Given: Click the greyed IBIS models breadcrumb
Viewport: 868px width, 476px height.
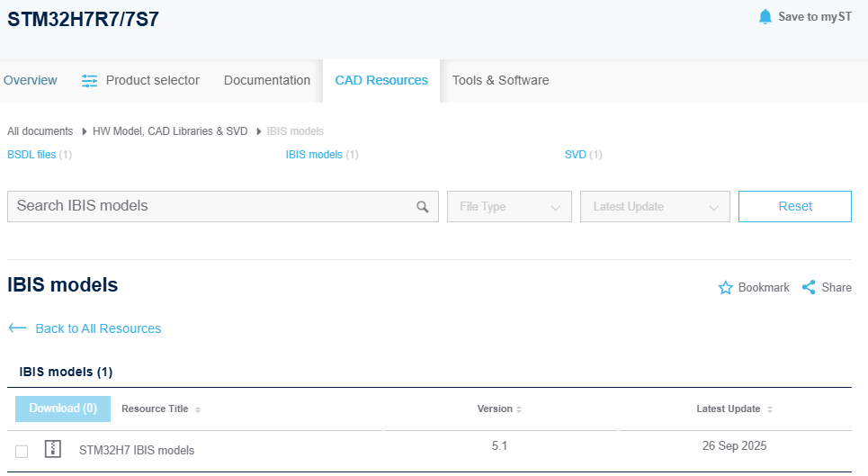Looking at the screenshot, I should coord(295,131).
